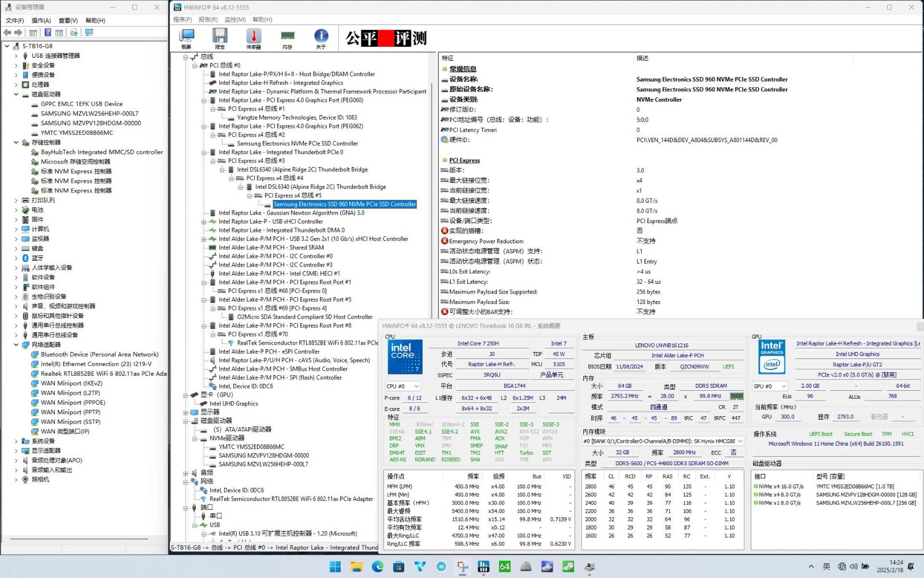924x578 pixels.
Task: Open File Explorer from the taskbar
Action: click(x=356, y=567)
